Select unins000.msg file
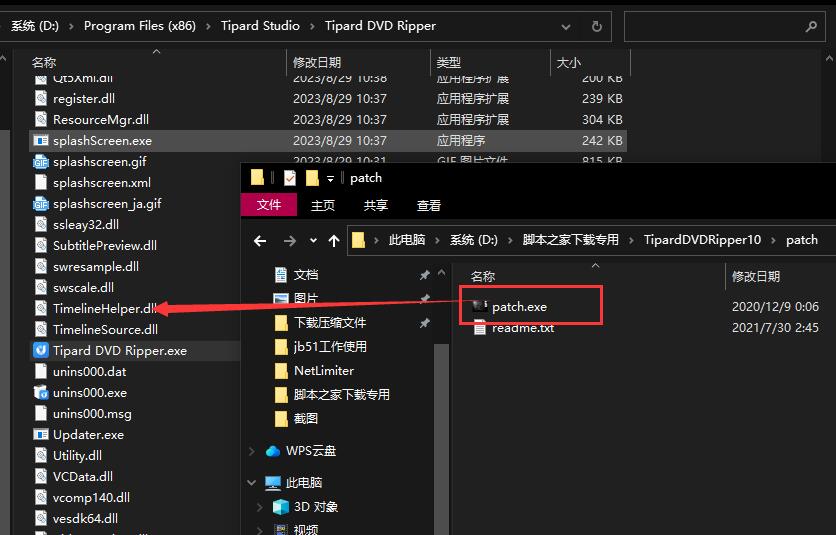836x535 pixels. (x=92, y=414)
